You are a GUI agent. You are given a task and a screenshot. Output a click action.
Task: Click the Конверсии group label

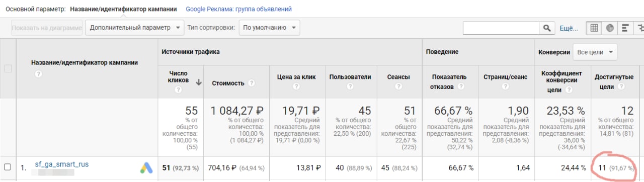pos(554,52)
